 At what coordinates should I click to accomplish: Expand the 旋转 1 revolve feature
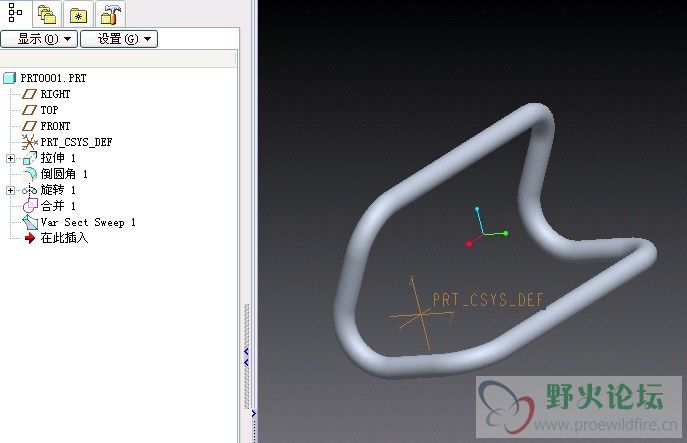[x=11, y=190]
